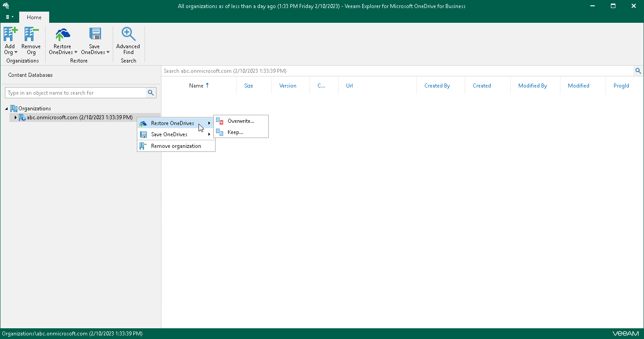Minimize the Veeam Explorer window

pos(592,6)
